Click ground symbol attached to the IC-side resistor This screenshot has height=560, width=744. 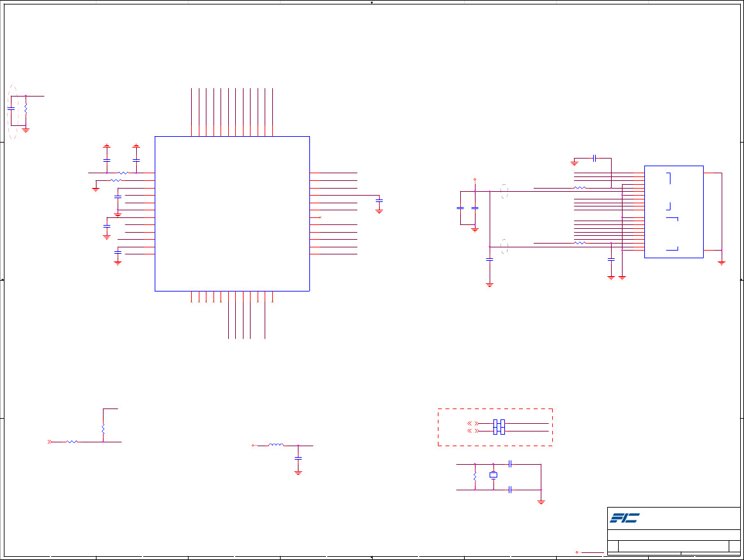96,189
